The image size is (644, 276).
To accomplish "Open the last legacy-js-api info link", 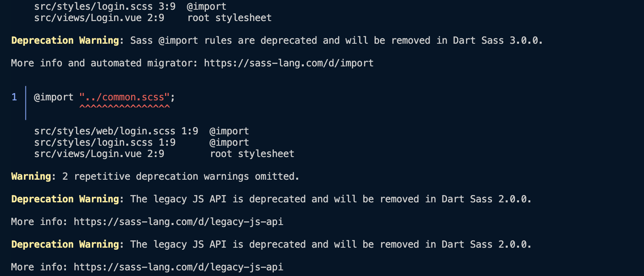I will tap(178, 267).
